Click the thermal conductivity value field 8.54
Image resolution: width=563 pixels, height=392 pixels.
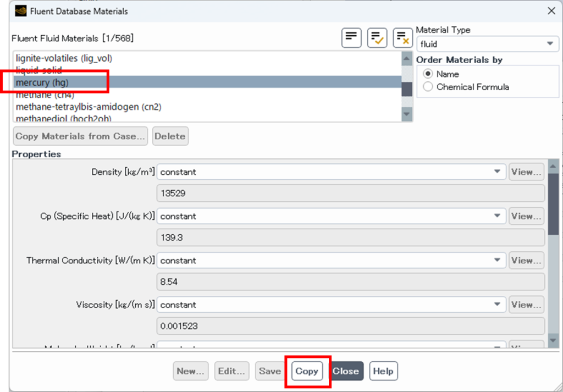350,282
